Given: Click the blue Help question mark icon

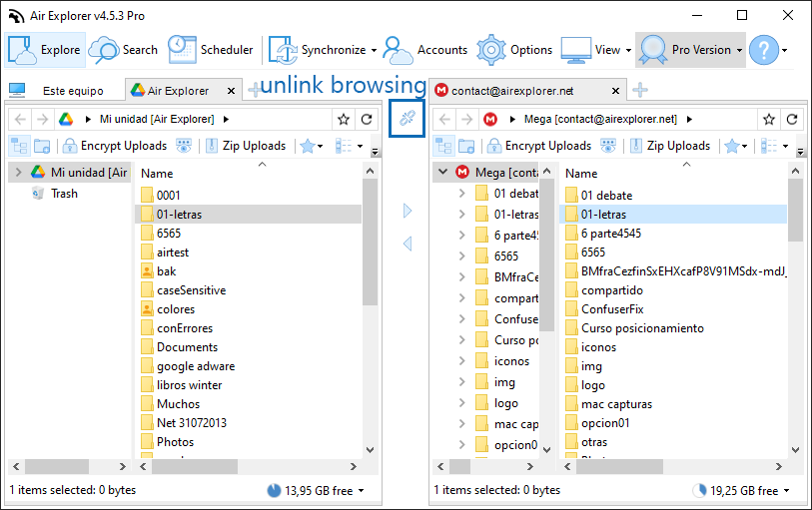Looking at the screenshot, I should [x=764, y=50].
